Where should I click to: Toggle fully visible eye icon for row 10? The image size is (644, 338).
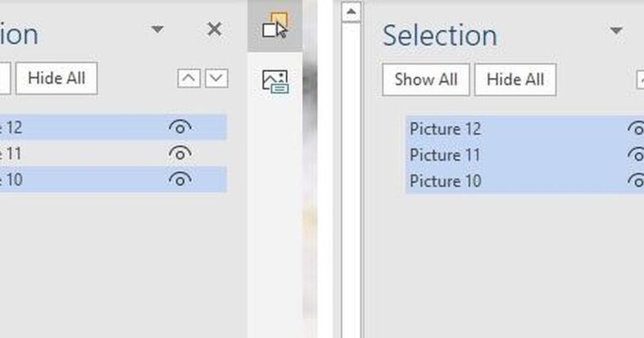[180, 179]
